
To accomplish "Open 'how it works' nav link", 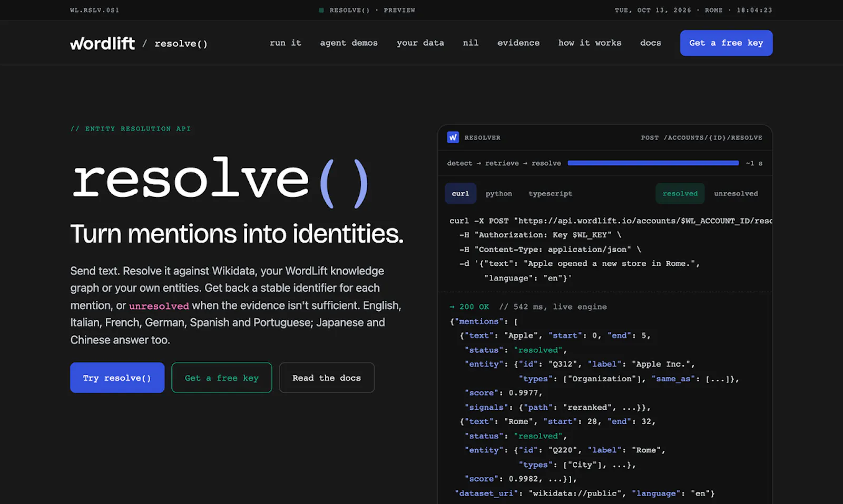I will coord(590,43).
